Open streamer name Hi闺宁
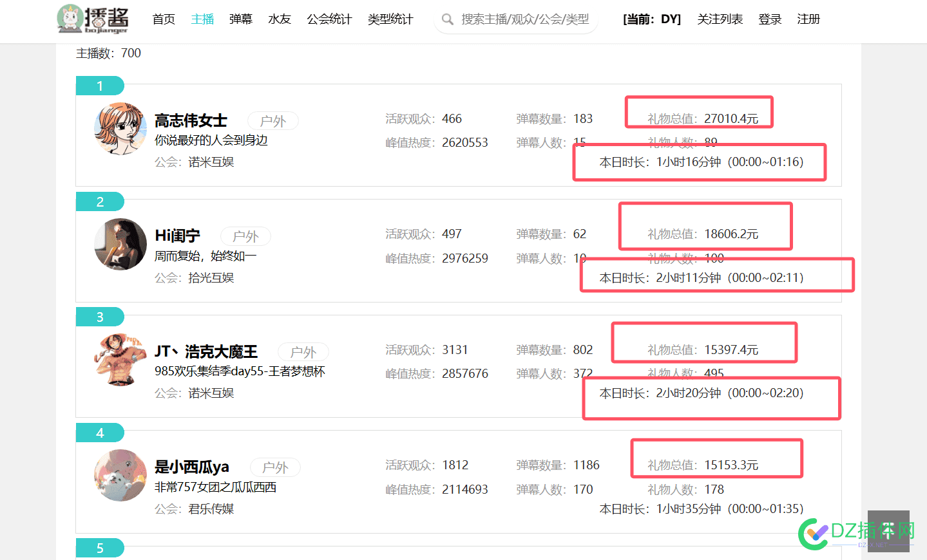The image size is (927, 560). pyautogui.click(x=178, y=236)
